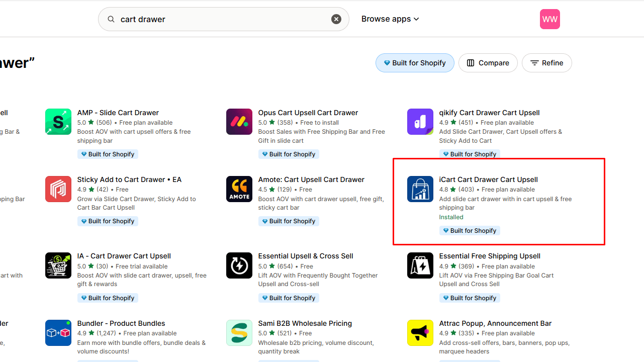This screenshot has height=362, width=644.
Task: Open the AMP Slide Cart Drawer app icon
Action: coord(58,122)
